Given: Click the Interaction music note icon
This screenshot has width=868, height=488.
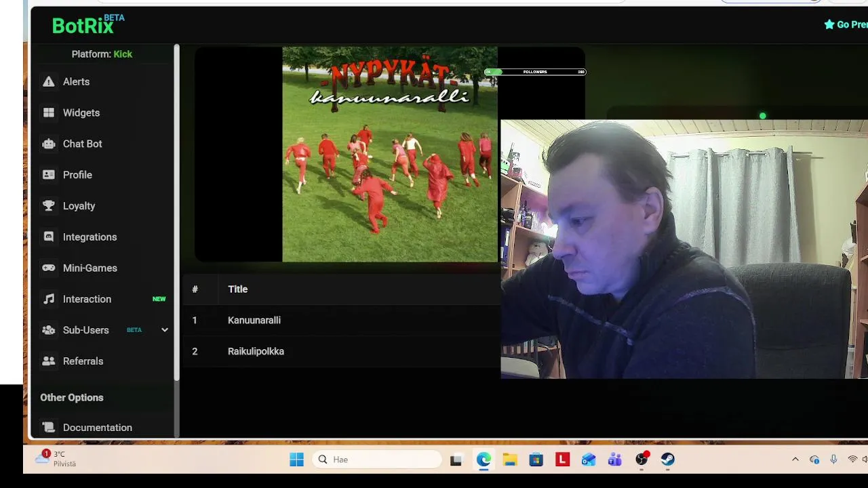Looking at the screenshot, I should tap(49, 299).
